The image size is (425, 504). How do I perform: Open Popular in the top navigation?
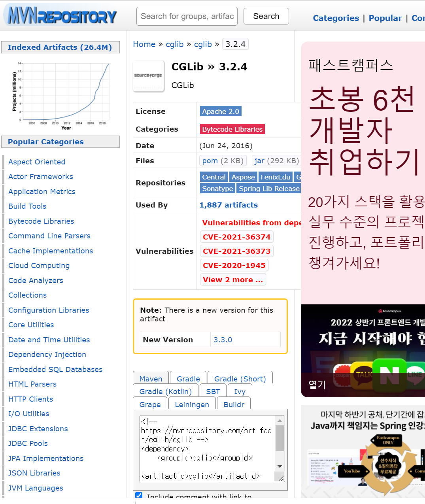pyautogui.click(x=385, y=18)
